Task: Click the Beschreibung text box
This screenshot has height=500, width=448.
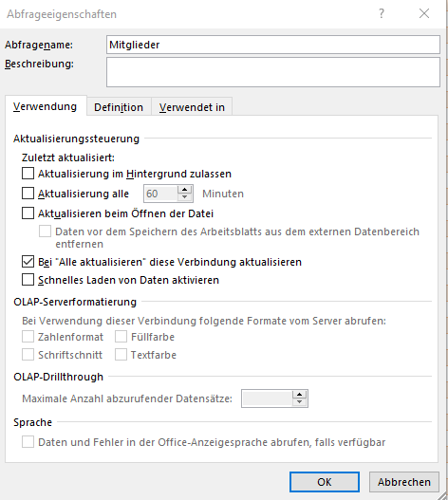Action: tap(273, 72)
